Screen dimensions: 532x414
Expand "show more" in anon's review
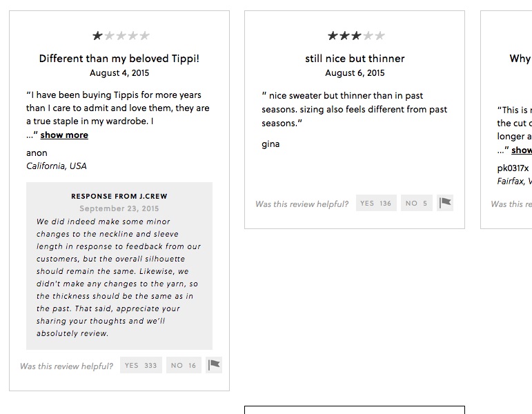click(64, 135)
